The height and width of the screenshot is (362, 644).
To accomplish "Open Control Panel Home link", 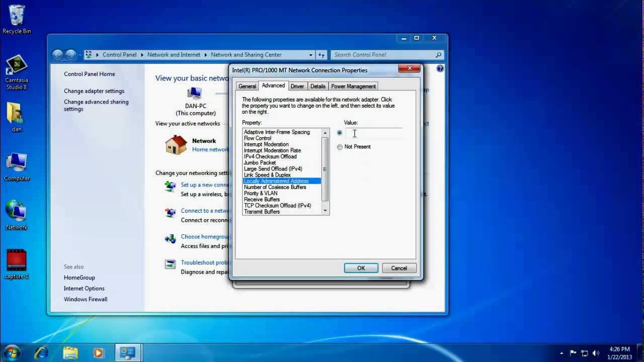I will point(90,74).
